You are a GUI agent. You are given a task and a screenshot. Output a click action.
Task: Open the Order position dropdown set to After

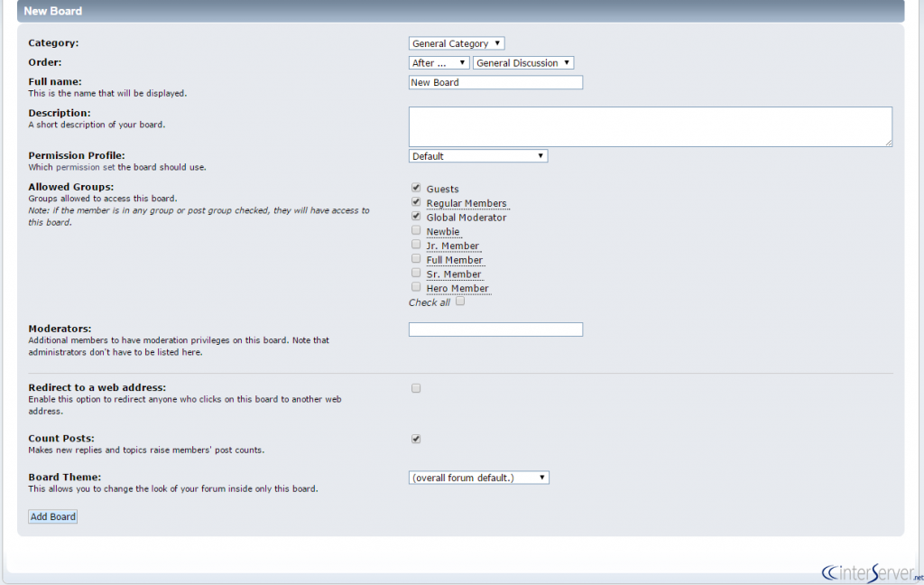point(439,63)
